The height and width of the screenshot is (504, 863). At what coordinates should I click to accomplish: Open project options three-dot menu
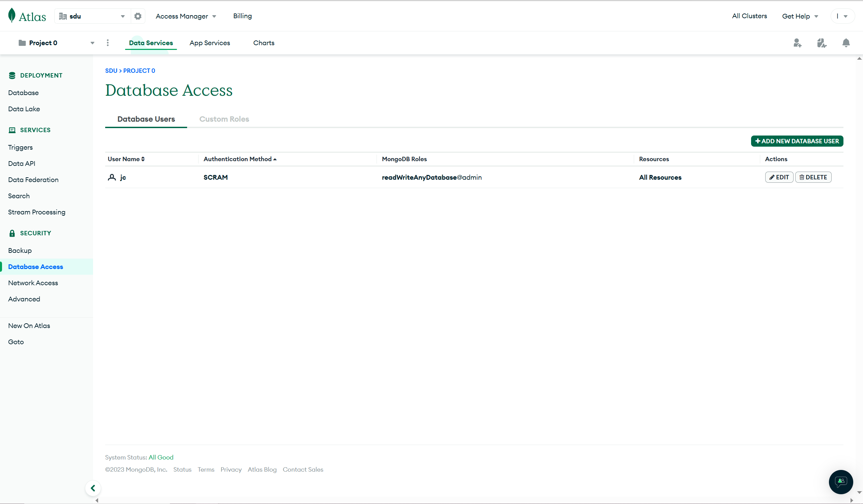pyautogui.click(x=108, y=43)
